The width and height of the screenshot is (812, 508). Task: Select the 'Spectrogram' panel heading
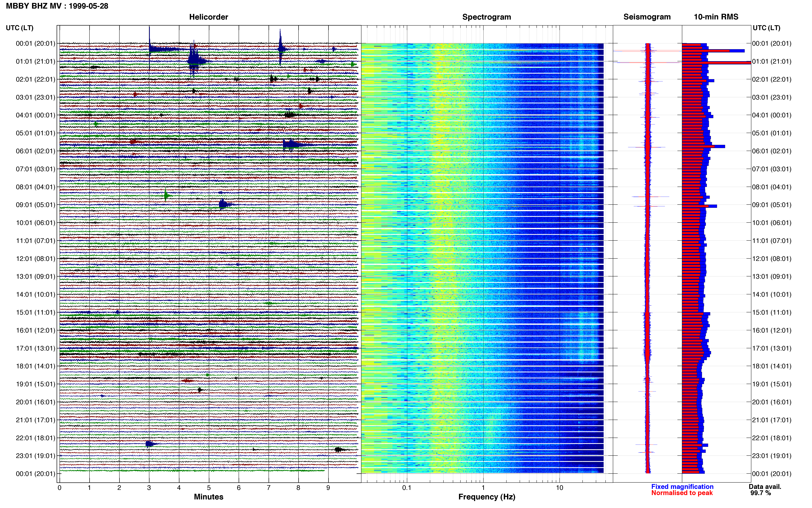[x=487, y=17]
